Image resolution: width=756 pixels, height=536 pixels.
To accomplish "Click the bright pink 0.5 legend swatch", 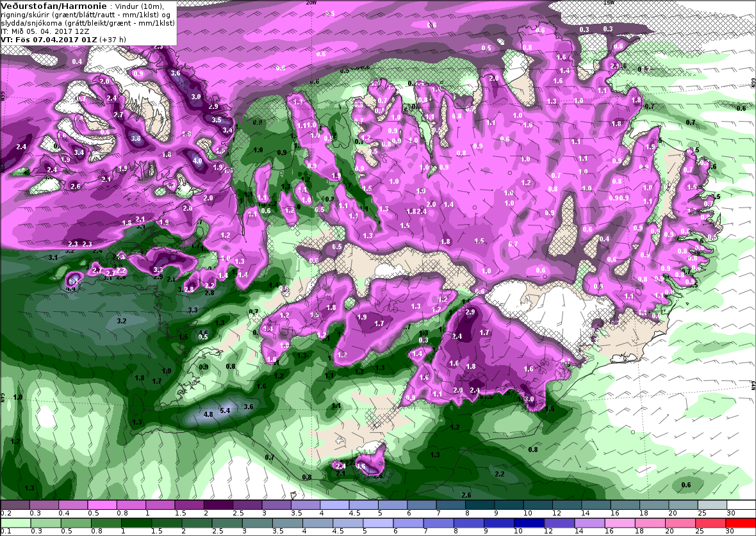I will point(103,504).
